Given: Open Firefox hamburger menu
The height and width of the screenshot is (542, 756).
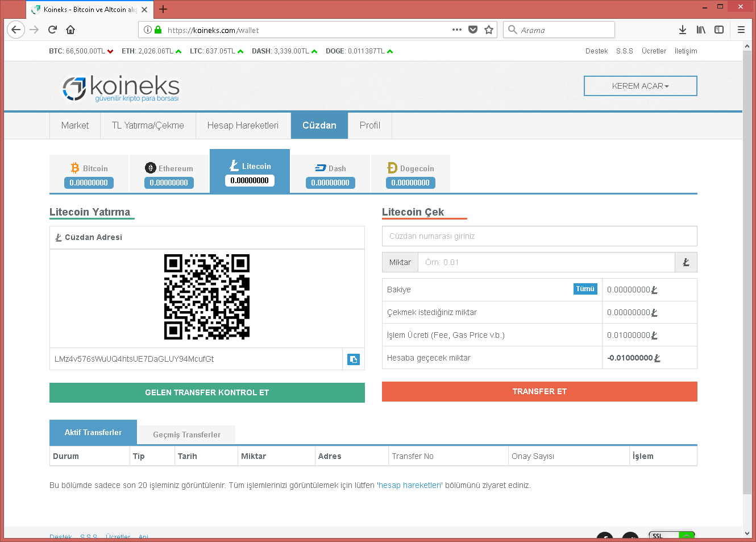Looking at the screenshot, I should pyautogui.click(x=741, y=30).
